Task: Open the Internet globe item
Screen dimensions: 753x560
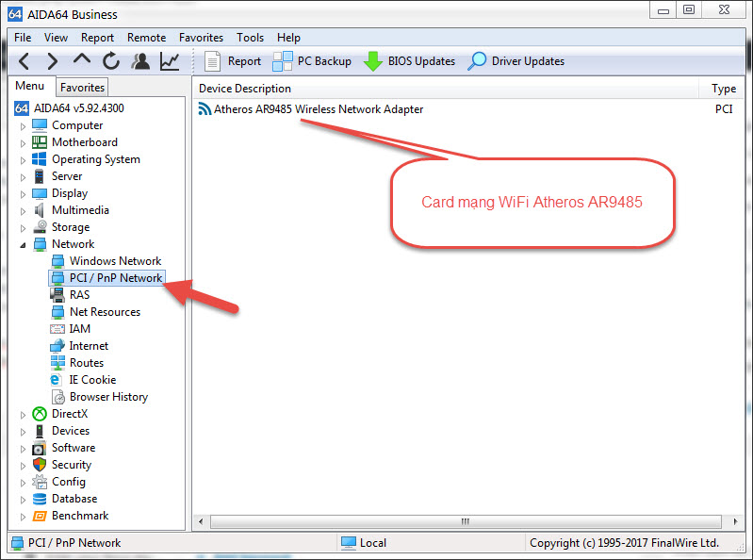Action: click(89, 346)
